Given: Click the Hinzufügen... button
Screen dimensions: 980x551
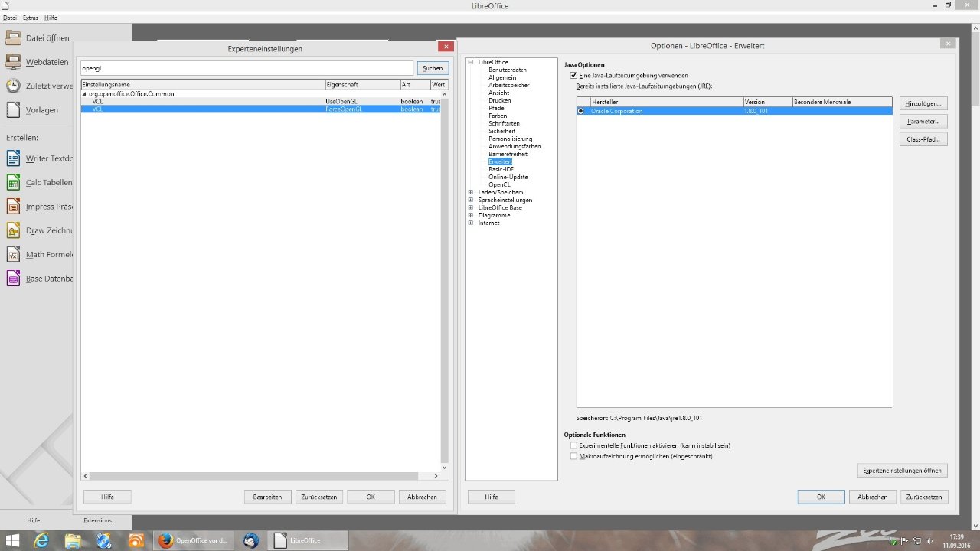Looking at the screenshot, I should point(923,103).
